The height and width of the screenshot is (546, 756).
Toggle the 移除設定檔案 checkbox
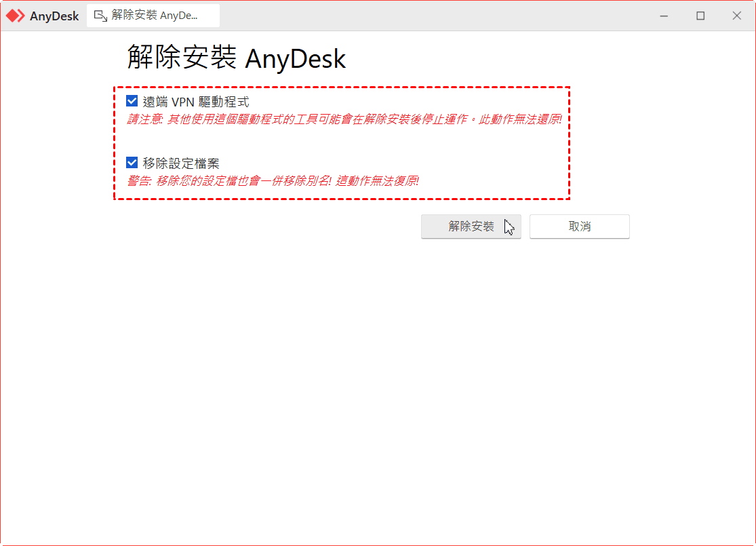[132, 163]
